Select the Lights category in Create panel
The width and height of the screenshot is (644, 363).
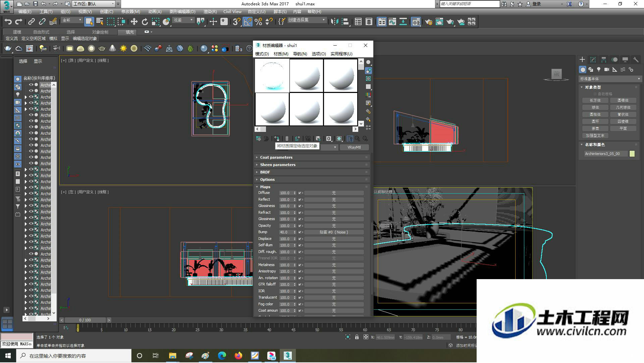pyautogui.click(x=599, y=69)
